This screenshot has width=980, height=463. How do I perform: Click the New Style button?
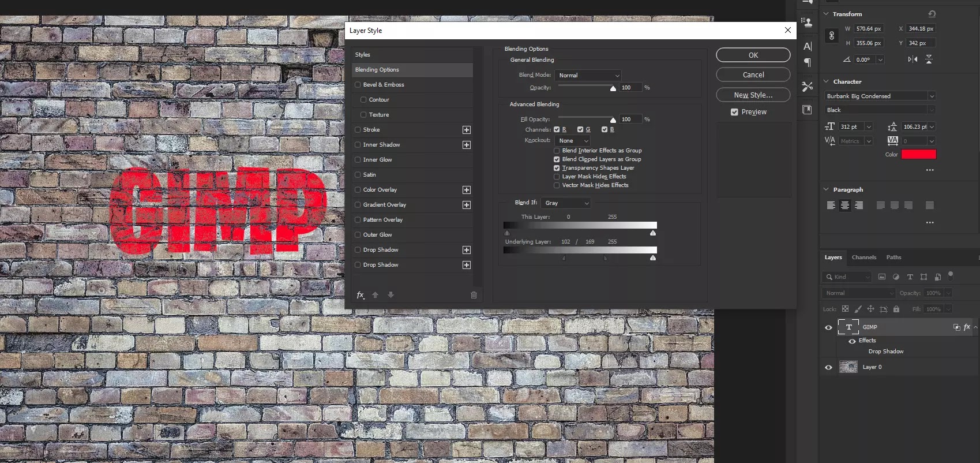tap(753, 95)
